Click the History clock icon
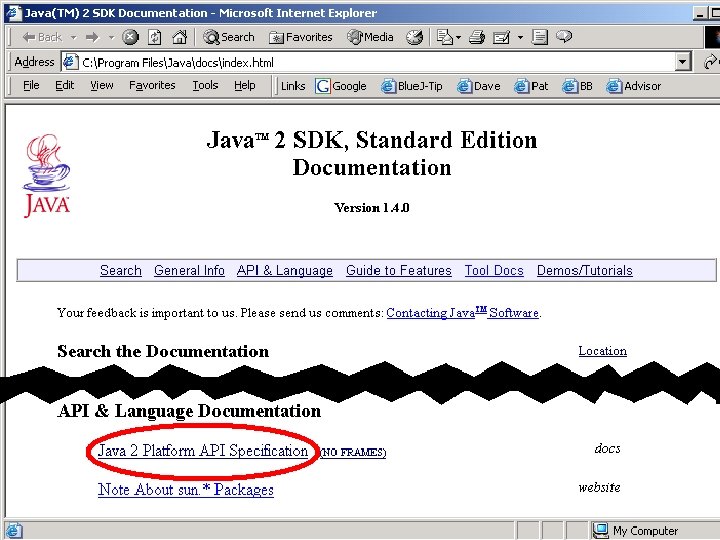 pos(414,37)
